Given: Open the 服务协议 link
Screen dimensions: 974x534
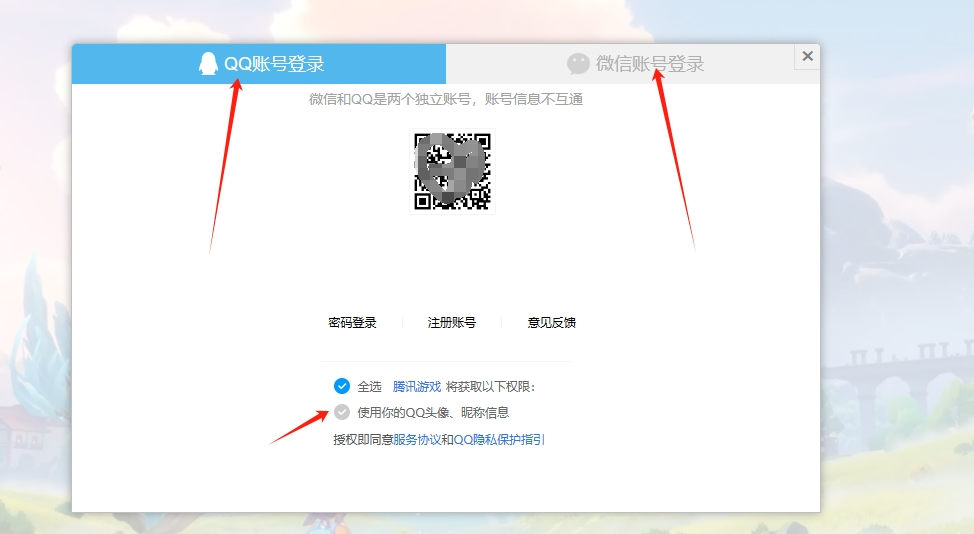Looking at the screenshot, I should tap(417, 440).
